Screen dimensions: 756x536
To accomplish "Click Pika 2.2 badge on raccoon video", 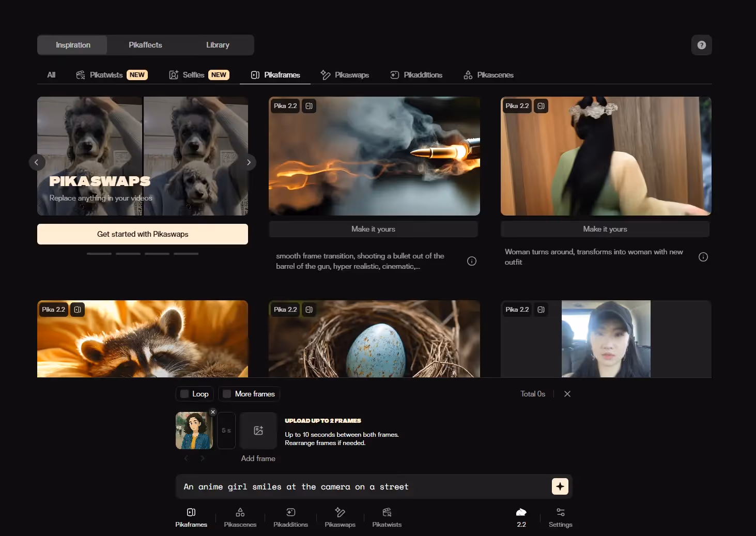I will (54, 310).
